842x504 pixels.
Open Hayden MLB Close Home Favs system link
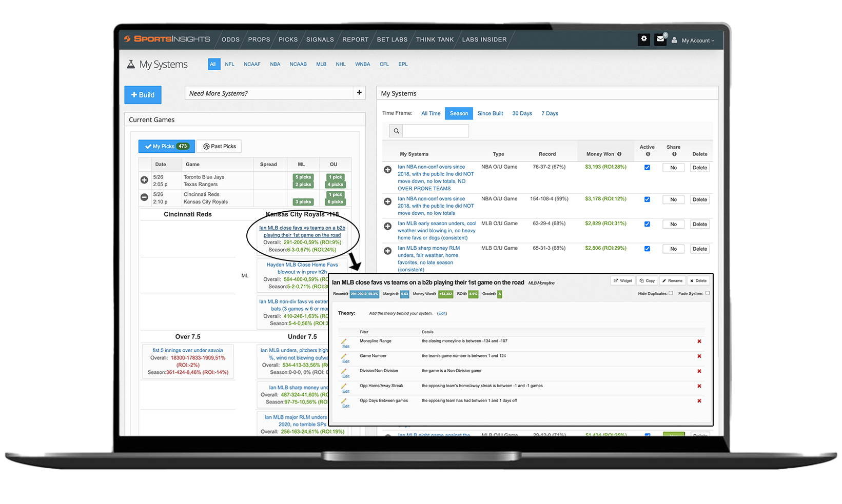(x=302, y=268)
